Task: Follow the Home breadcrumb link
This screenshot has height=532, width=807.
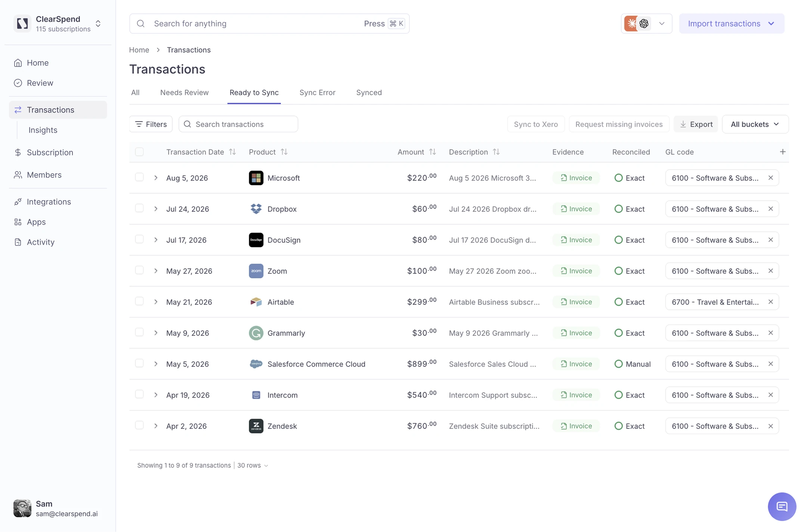Action: click(x=139, y=50)
